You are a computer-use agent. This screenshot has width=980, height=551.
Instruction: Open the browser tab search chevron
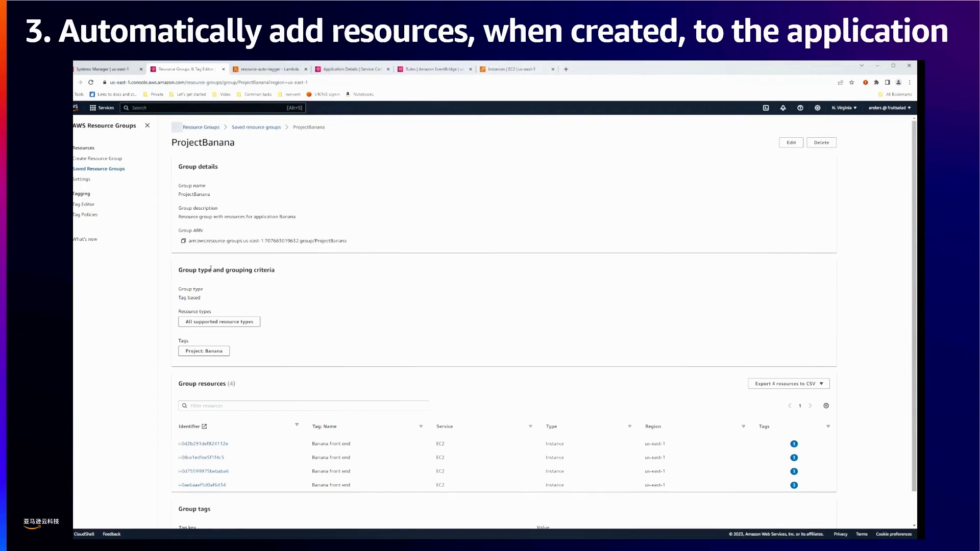click(x=862, y=65)
